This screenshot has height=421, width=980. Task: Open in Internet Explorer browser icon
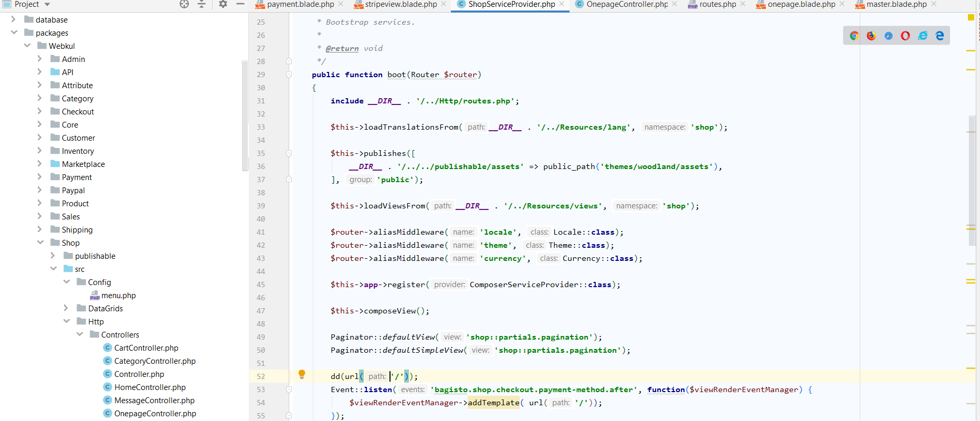pos(923,36)
